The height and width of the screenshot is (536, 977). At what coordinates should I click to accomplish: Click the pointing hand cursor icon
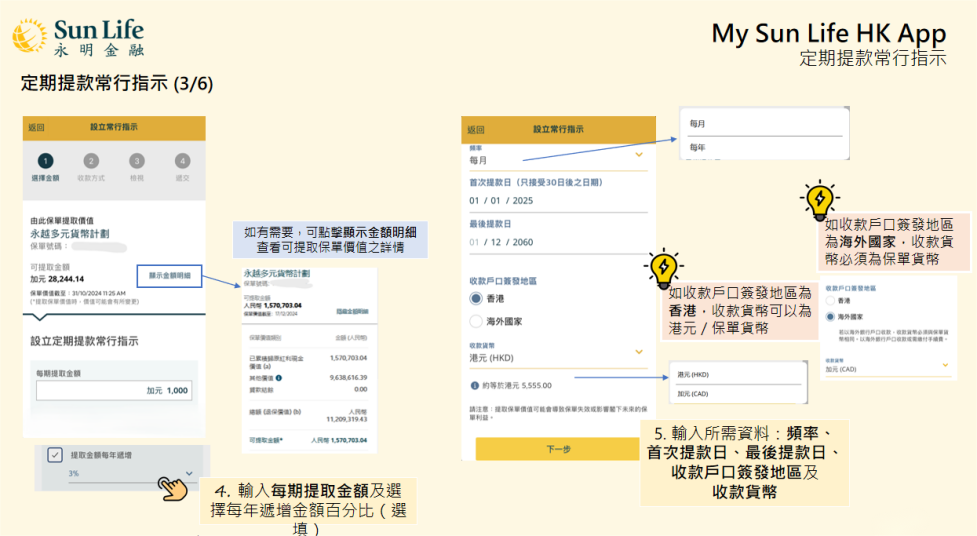click(173, 487)
